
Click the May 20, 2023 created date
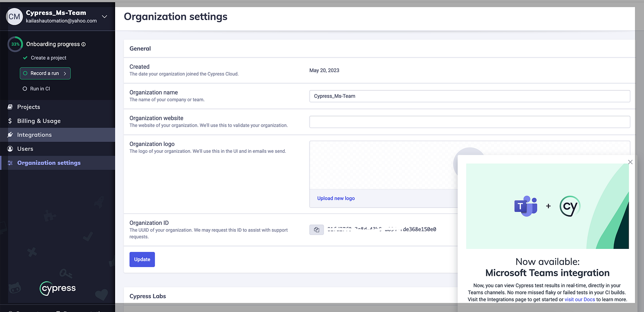[324, 70]
